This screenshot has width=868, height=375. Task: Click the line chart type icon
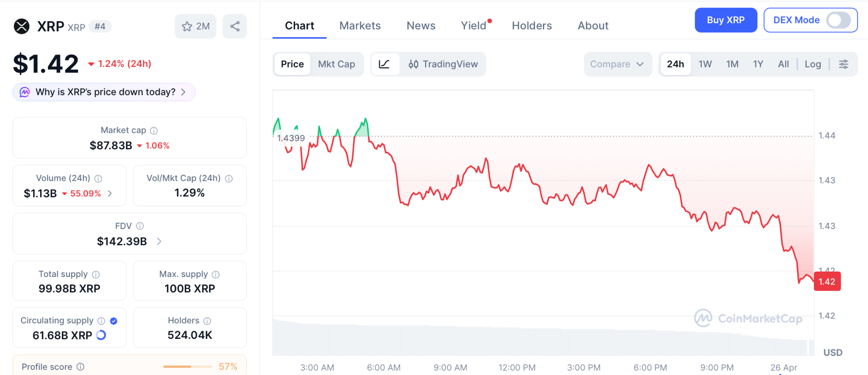point(384,64)
